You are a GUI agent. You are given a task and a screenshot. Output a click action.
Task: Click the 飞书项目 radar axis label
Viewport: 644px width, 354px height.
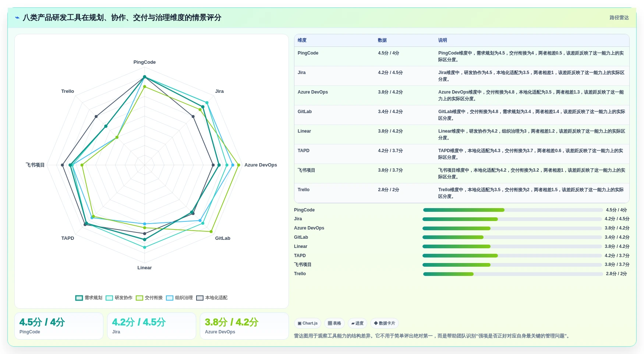[35, 165]
